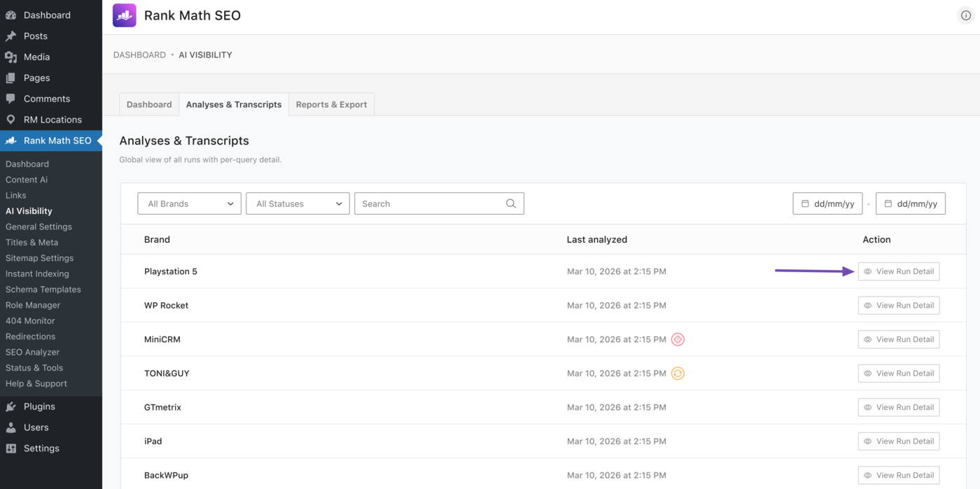
Task: Open Titles & Meta submenu item
Action: [x=32, y=242]
